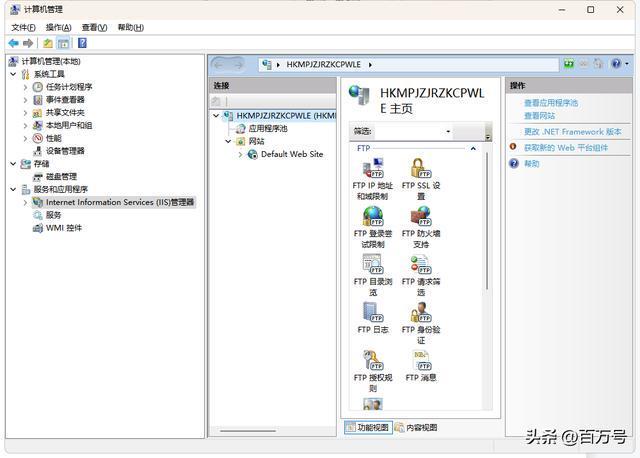Click HKMPJZJRZKCPWLE in the address breadcrumb
This screenshot has height=458, width=640.
coord(323,64)
